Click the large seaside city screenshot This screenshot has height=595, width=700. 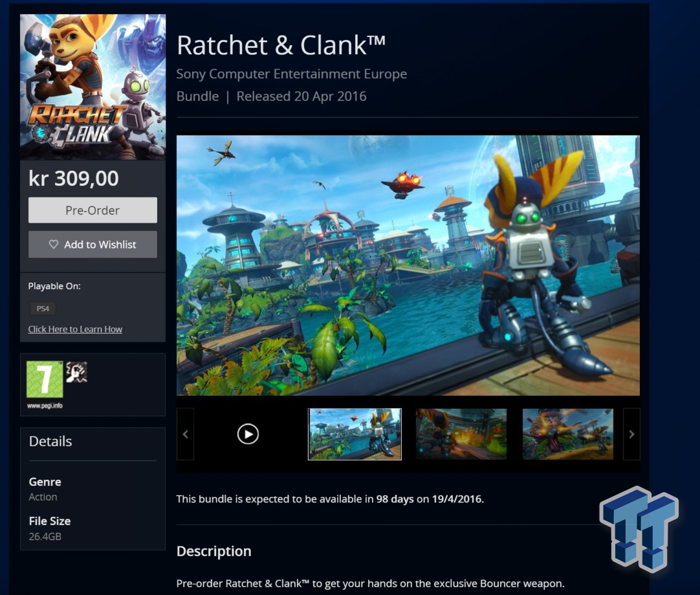[x=408, y=265]
